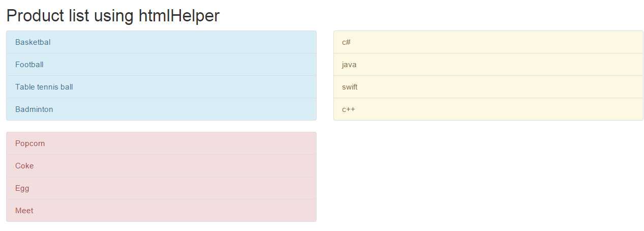Select the Meet list item
Image resolution: width=644 pixels, height=231 pixels.
point(24,211)
